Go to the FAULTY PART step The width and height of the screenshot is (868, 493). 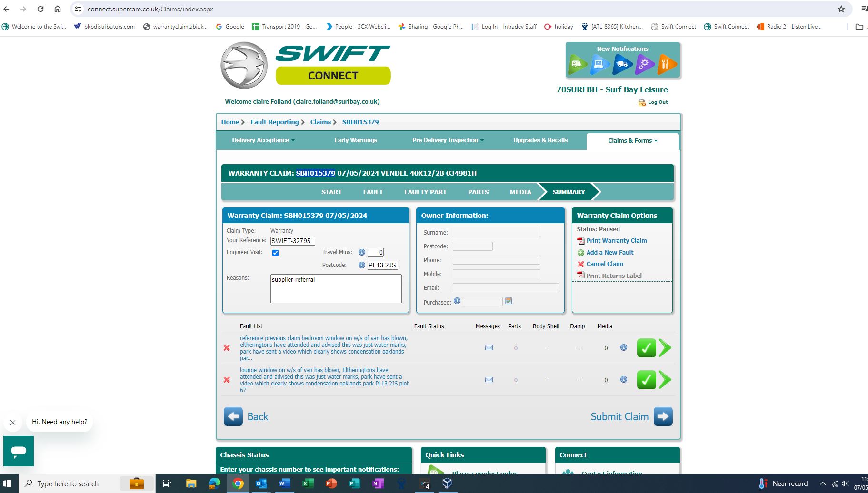pyautogui.click(x=425, y=192)
